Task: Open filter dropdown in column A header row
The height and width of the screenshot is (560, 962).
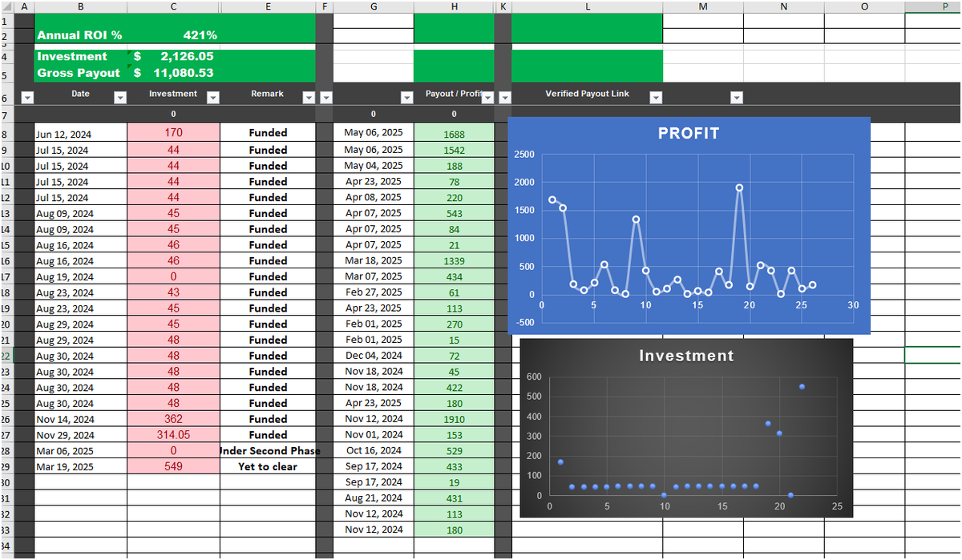Action: tap(26, 98)
